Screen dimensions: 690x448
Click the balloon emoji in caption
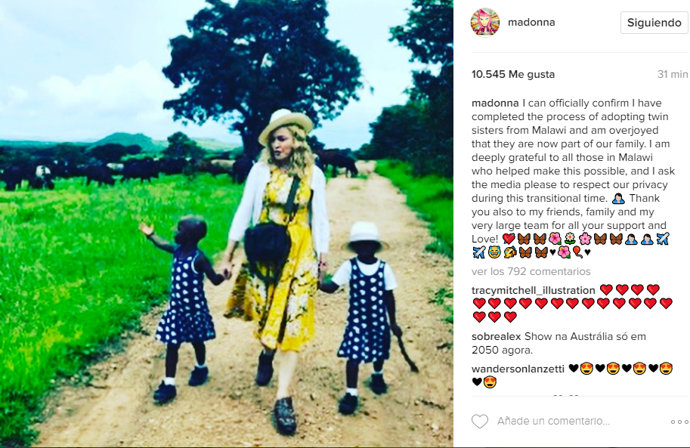(577, 252)
